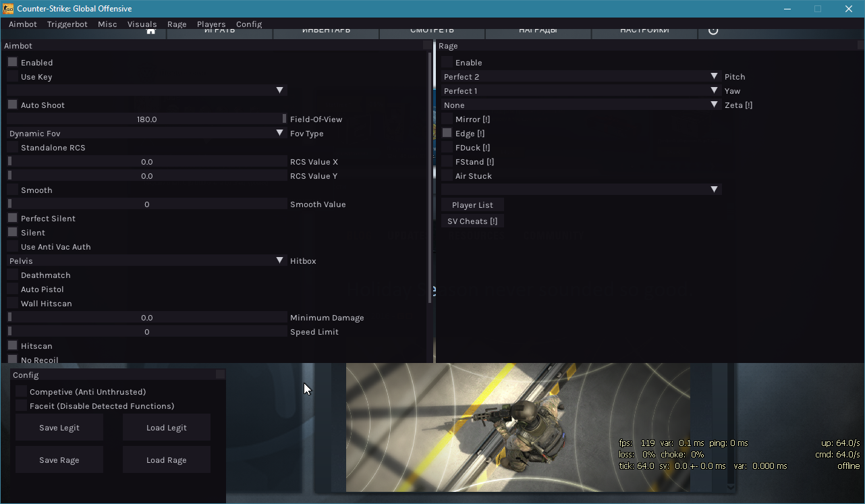The height and width of the screenshot is (504, 865).
Task: Check Use Anti Vac Auth
Action: [12, 246]
